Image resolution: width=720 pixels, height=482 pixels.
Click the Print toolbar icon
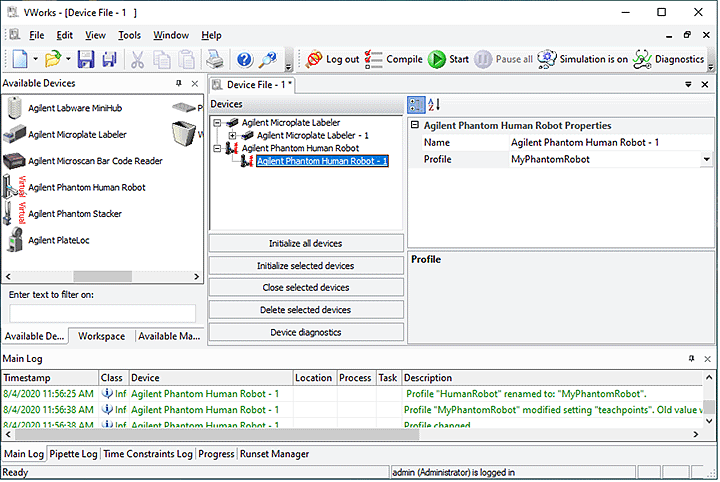click(214, 60)
